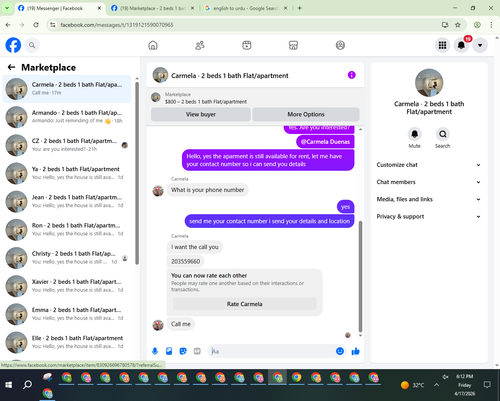Open Jean chat in list

pos(67,201)
